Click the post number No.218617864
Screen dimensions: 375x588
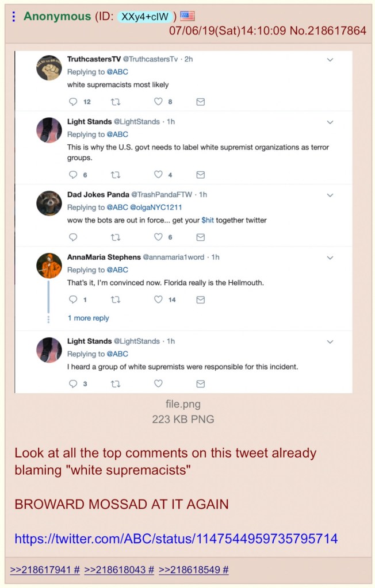pos(327,31)
